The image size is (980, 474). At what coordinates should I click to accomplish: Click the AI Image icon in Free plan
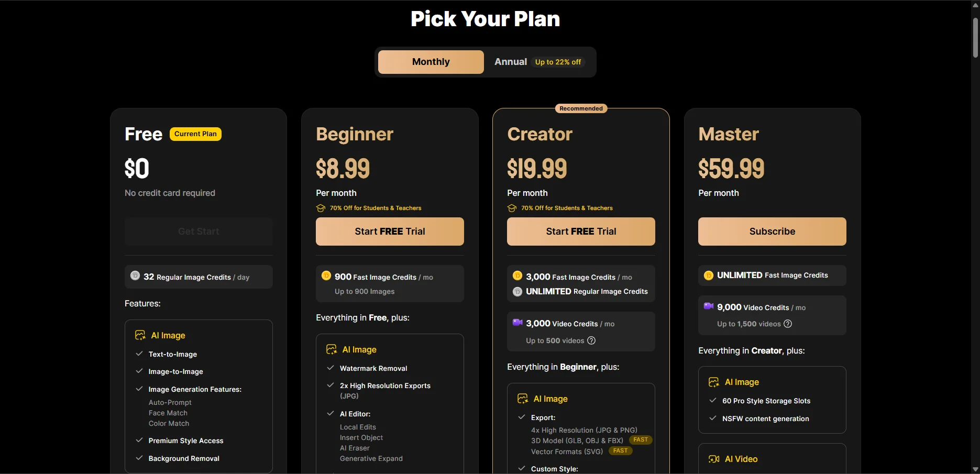[x=140, y=335]
